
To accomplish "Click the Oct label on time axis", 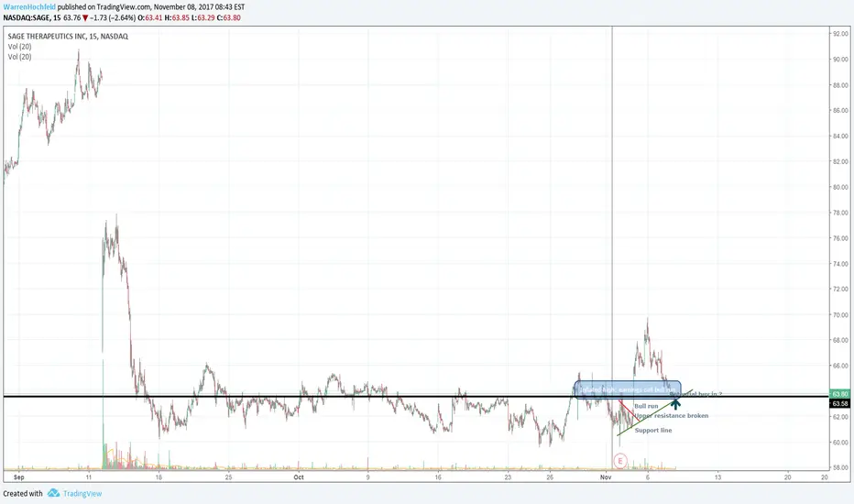I will [x=299, y=477].
